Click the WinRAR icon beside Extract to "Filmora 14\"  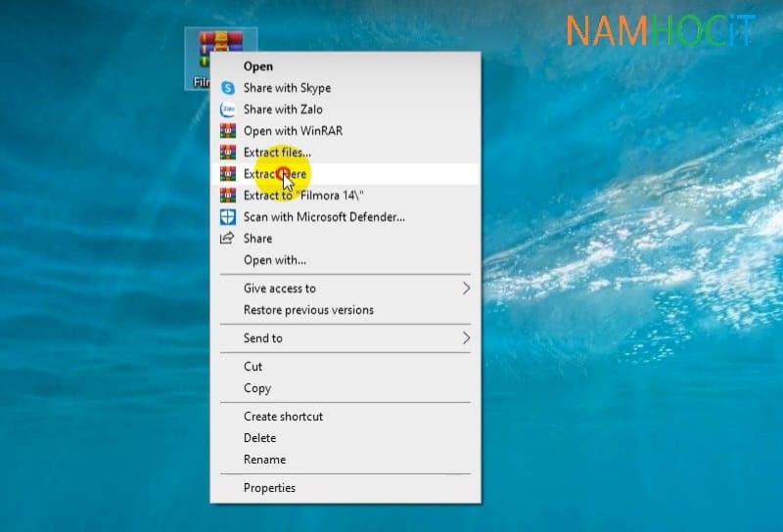tap(228, 196)
